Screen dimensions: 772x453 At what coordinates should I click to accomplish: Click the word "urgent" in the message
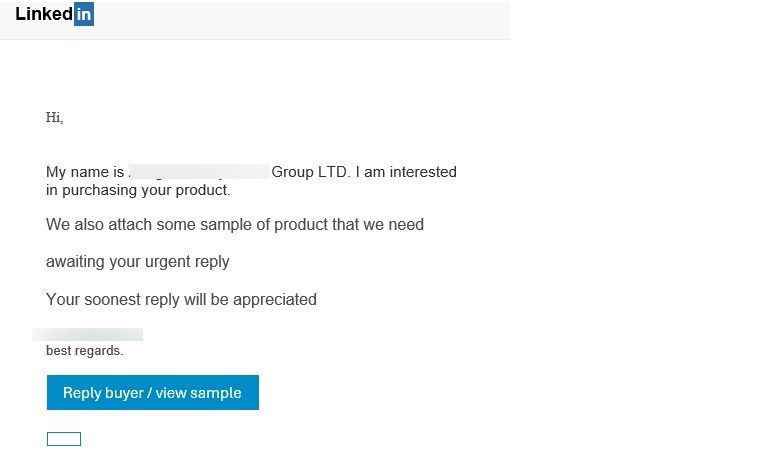169,262
